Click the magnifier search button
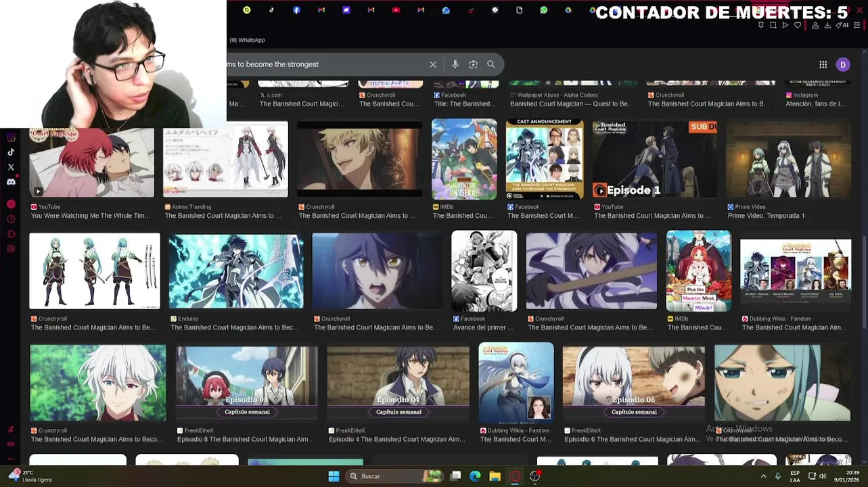868x487 pixels. click(491, 64)
